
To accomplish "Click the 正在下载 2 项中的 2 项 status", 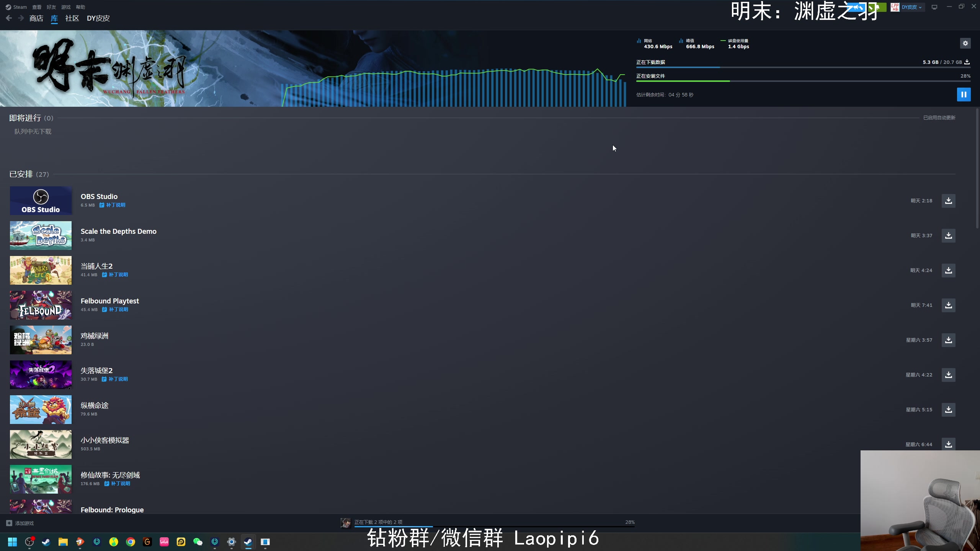I will click(x=378, y=522).
